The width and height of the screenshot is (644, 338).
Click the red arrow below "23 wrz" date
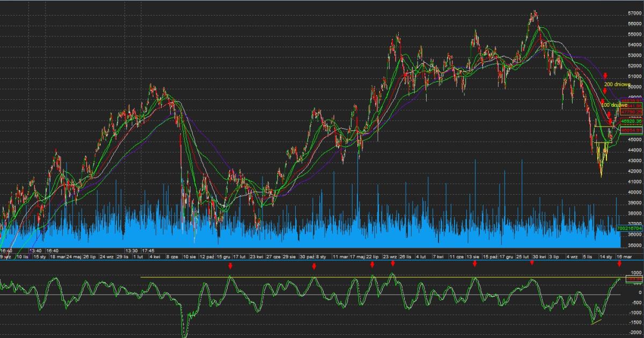(393, 263)
